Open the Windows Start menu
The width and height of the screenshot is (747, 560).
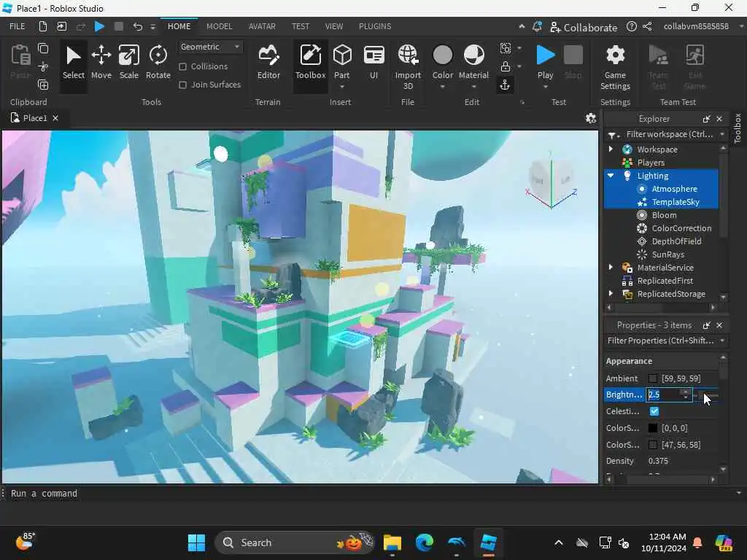coord(196,542)
